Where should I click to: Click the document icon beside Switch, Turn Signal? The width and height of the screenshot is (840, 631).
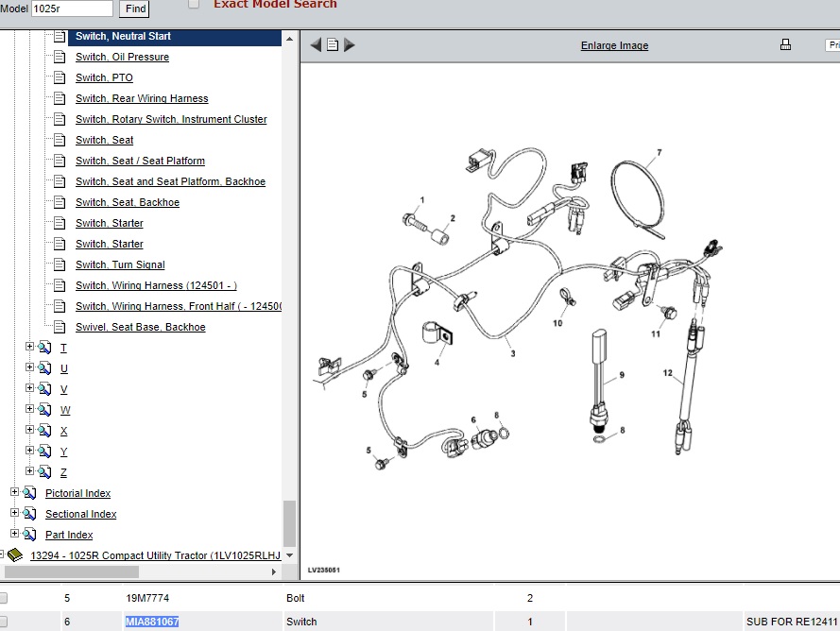tap(60, 264)
